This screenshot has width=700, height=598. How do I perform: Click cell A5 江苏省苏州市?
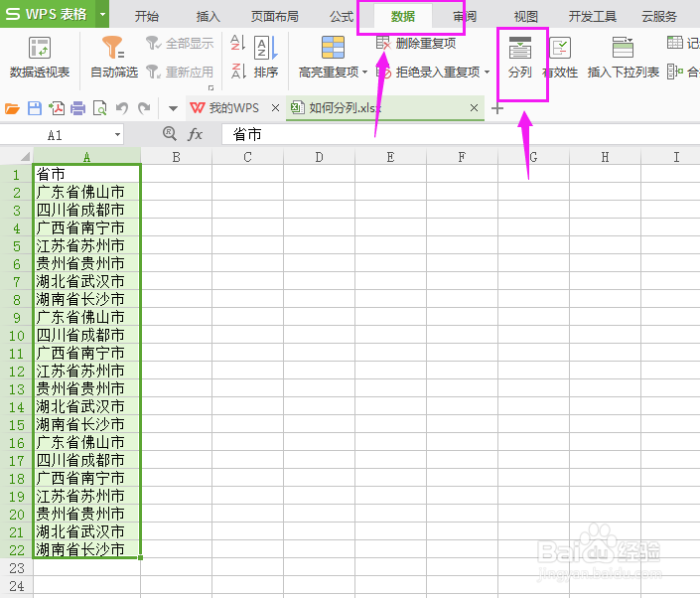[x=87, y=245]
